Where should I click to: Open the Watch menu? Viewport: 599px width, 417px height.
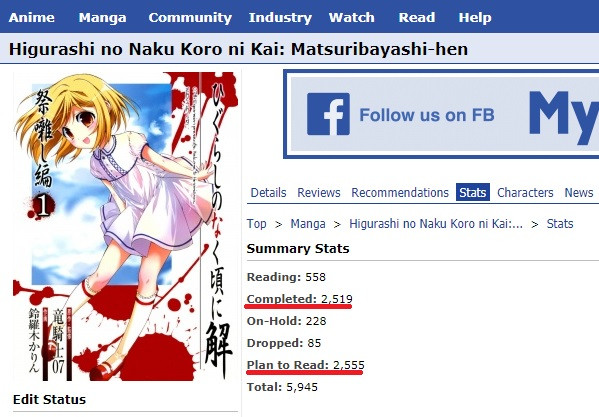tap(351, 17)
